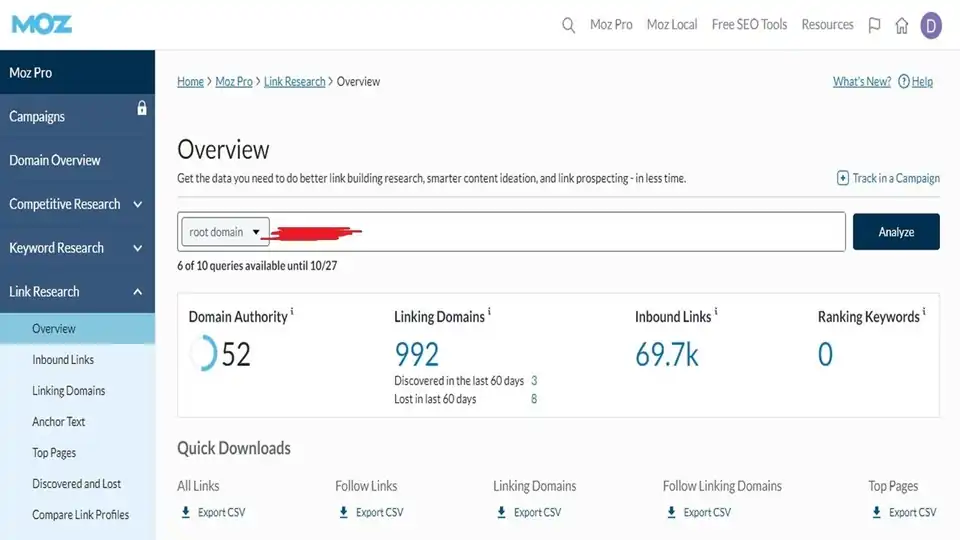The height and width of the screenshot is (540, 960).
Task: Click Follow Links download icon
Action: pyautogui.click(x=343, y=512)
